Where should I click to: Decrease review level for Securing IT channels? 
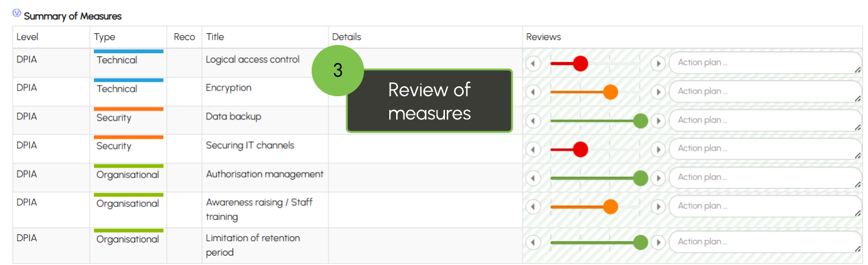[533, 149]
